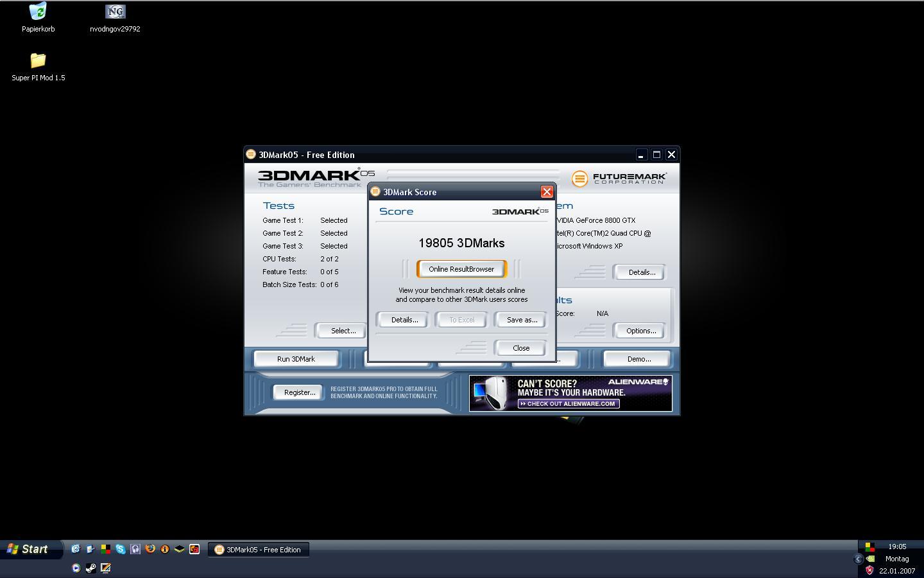Launch Skype from the quick launch bar
This screenshot has height=578, width=924.
pos(120,549)
